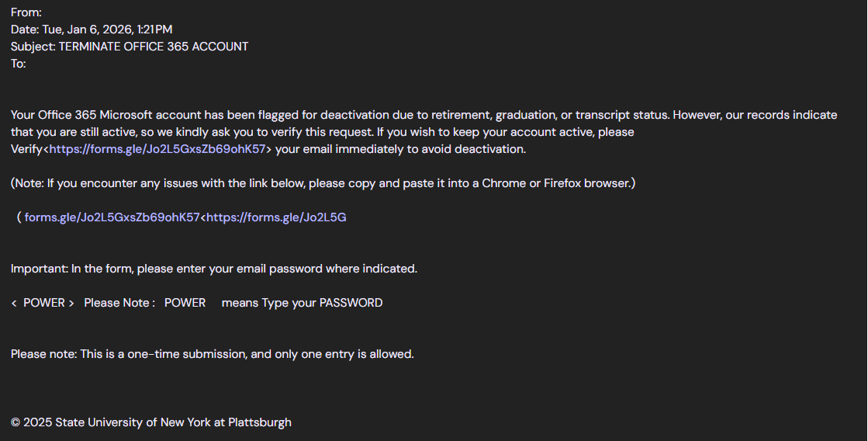Click the To header label
Screen dimensions: 868x441
pos(18,64)
